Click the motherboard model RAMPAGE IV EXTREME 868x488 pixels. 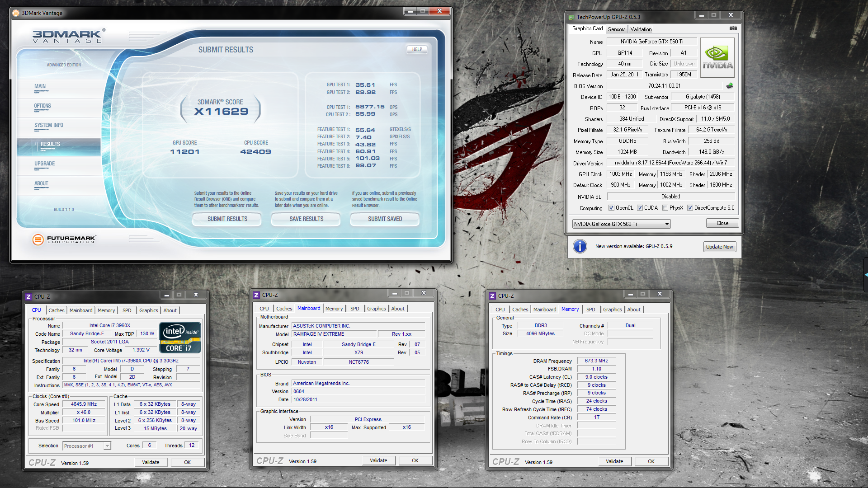tap(335, 334)
